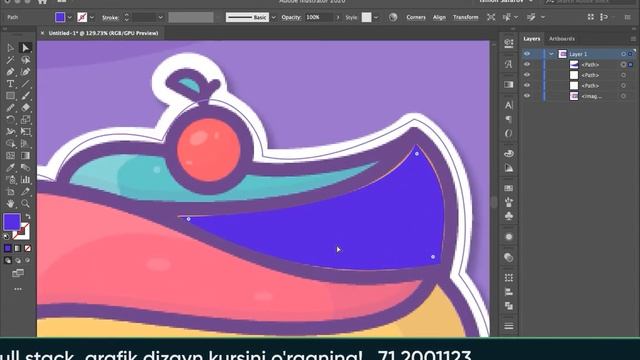Select the Type tool
This screenshot has width=640, height=360.
point(10,84)
